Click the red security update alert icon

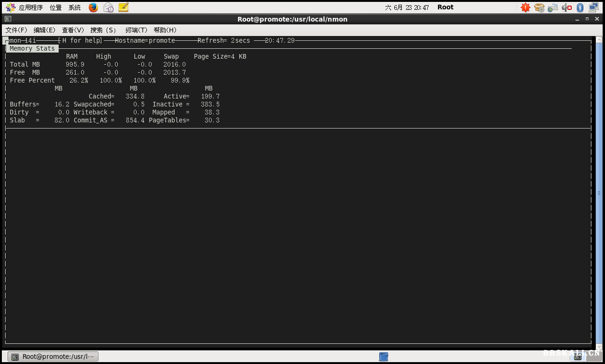(525, 7)
